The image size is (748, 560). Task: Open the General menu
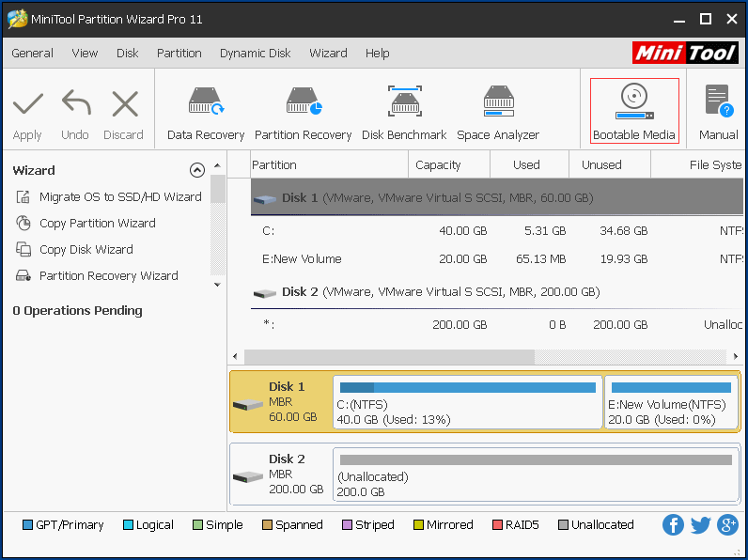33,53
